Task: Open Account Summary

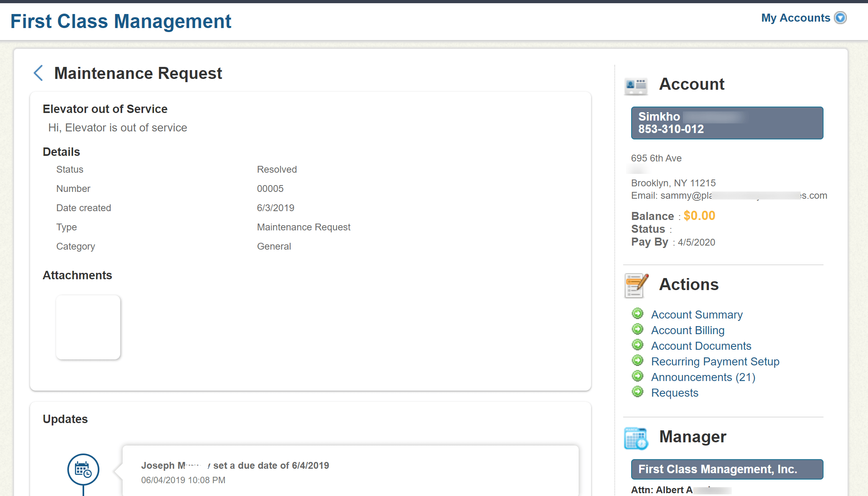Action: (x=697, y=315)
